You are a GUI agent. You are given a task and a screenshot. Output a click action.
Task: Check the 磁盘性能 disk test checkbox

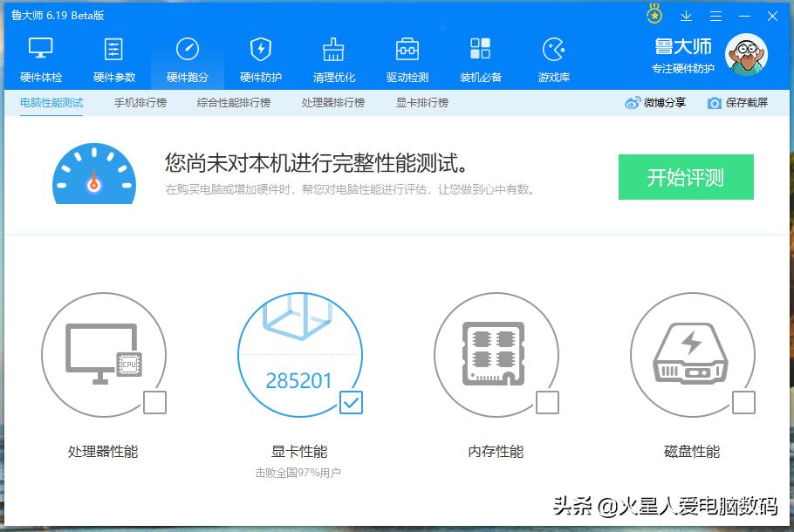[x=745, y=403]
